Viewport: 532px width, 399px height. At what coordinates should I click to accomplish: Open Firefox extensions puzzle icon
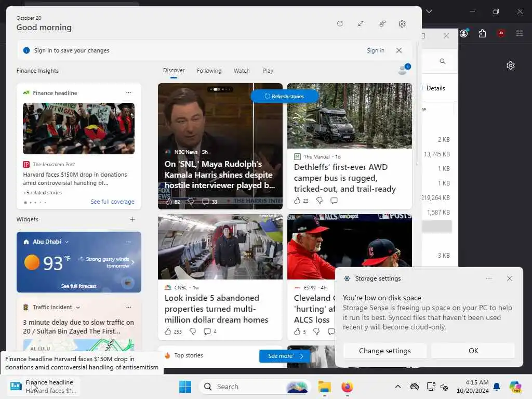point(482,33)
